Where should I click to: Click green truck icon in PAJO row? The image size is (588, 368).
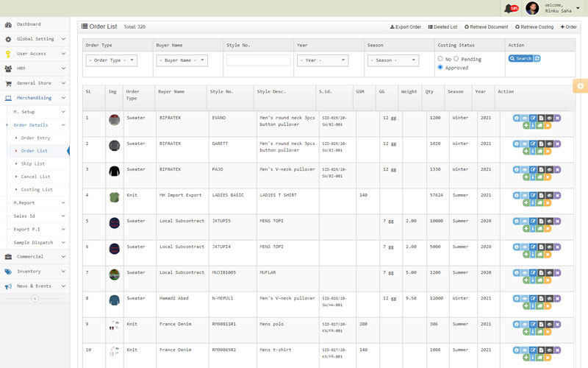pyautogui.click(x=539, y=177)
